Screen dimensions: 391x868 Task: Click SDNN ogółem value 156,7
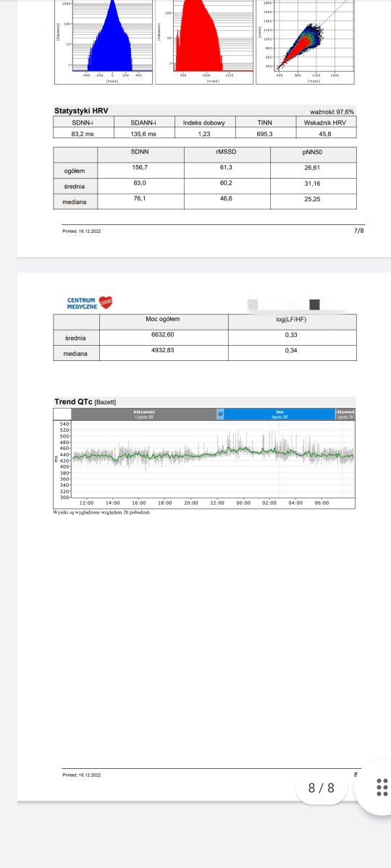click(x=141, y=167)
